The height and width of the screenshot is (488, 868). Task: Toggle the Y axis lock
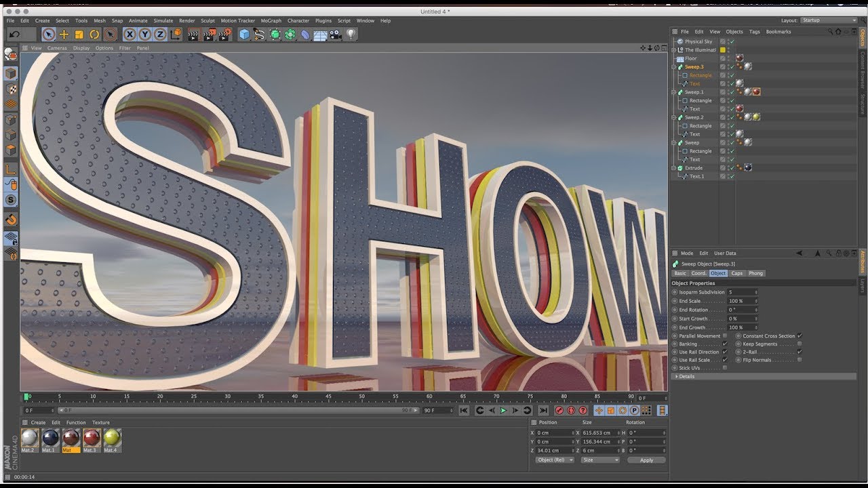click(145, 35)
